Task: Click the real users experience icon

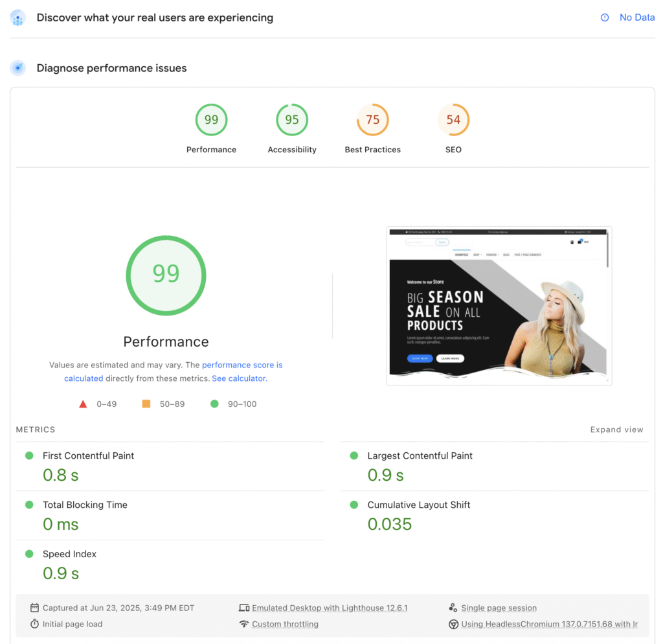Action: click(x=18, y=18)
